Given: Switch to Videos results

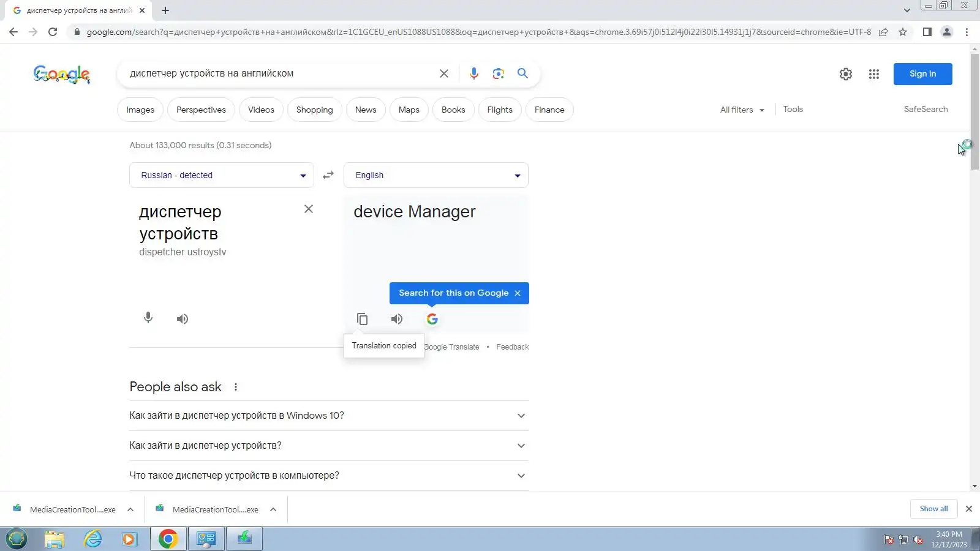Looking at the screenshot, I should [261, 110].
